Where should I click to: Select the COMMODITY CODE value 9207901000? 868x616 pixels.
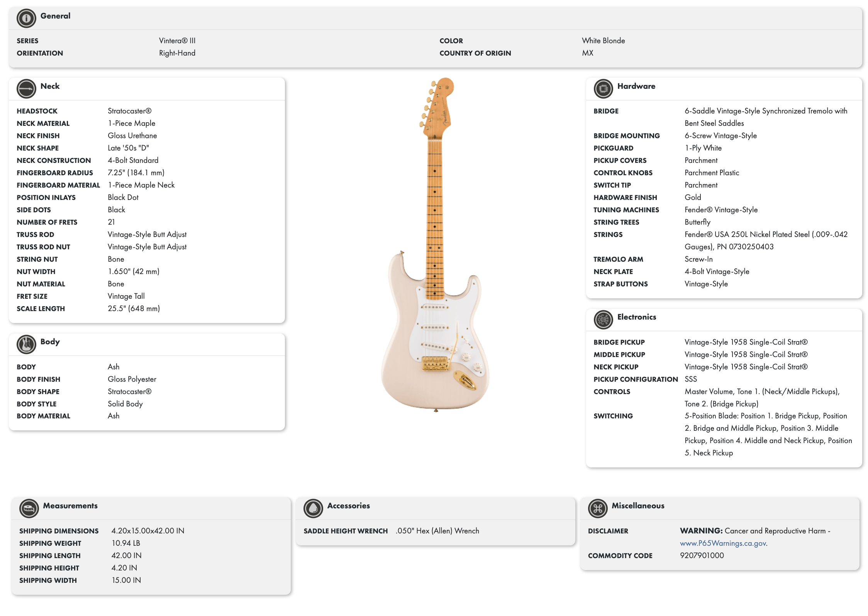(x=702, y=555)
